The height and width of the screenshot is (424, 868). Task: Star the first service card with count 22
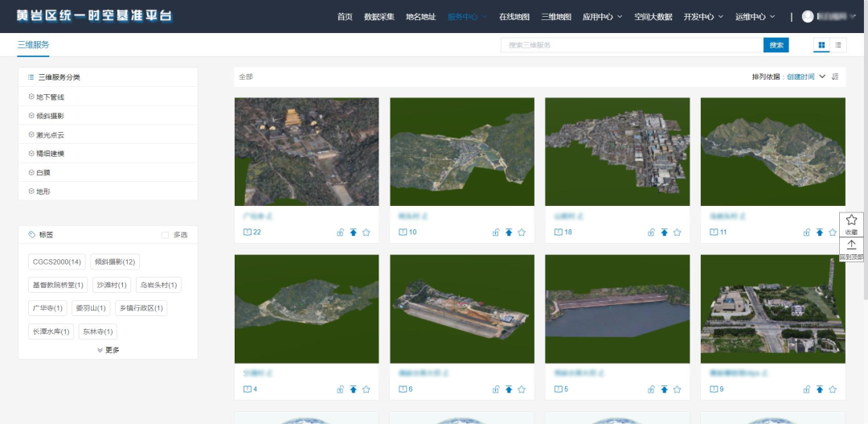tap(366, 233)
